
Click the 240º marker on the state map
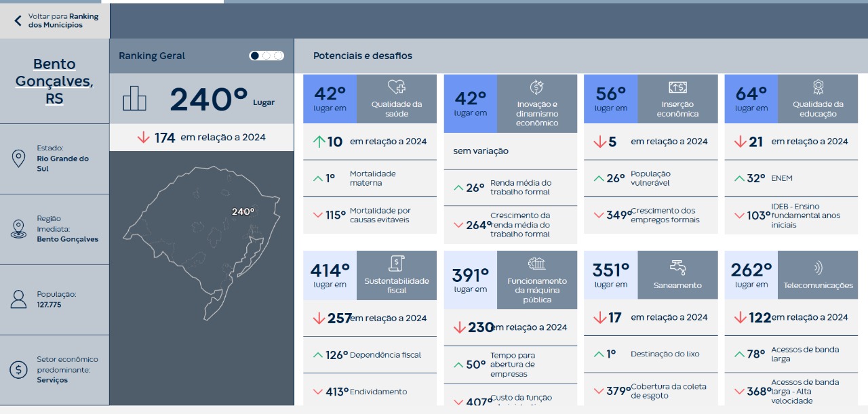click(x=243, y=211)
